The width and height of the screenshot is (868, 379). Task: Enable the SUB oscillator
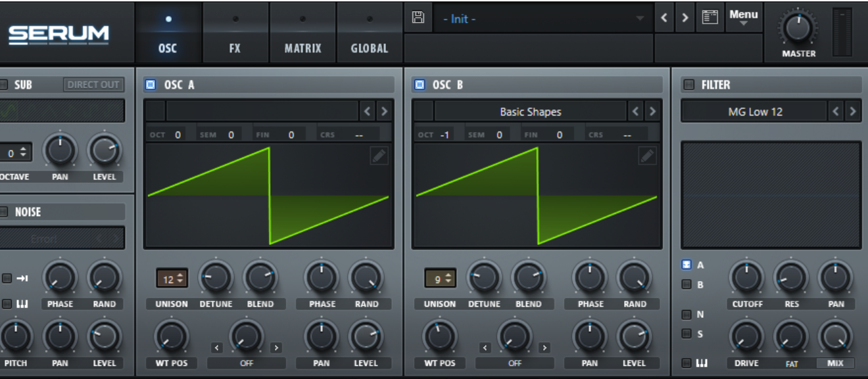coord(4,85)
